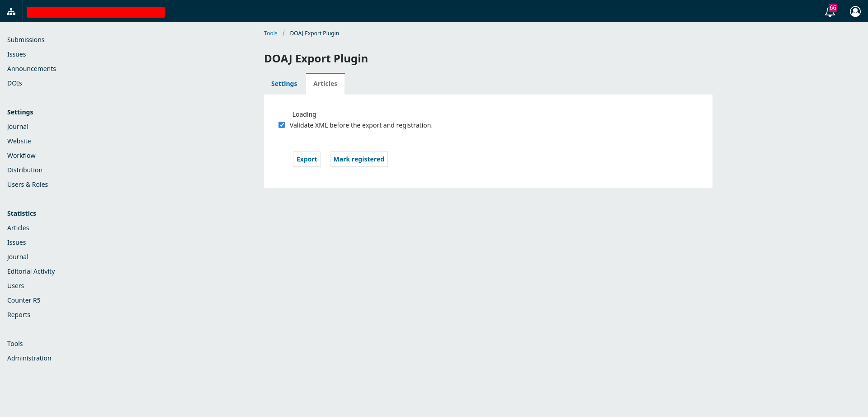View Issues under Statistics

[16, 242]
